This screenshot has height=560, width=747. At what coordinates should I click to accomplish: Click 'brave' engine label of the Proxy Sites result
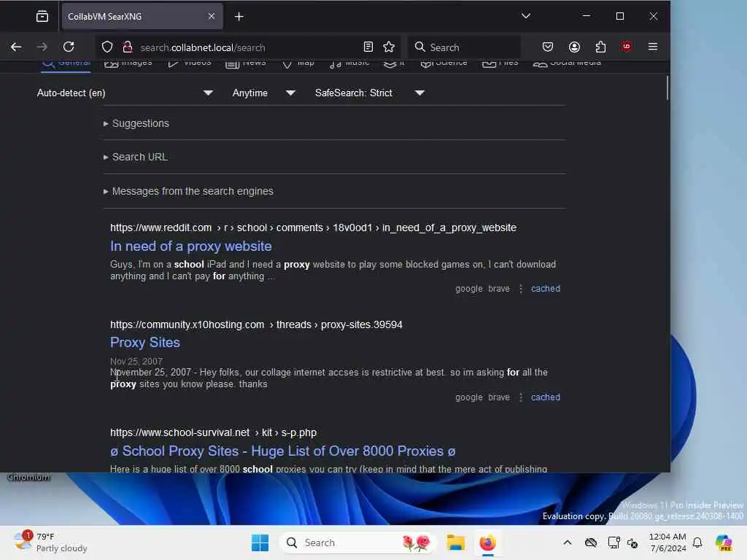pos(499,397)
